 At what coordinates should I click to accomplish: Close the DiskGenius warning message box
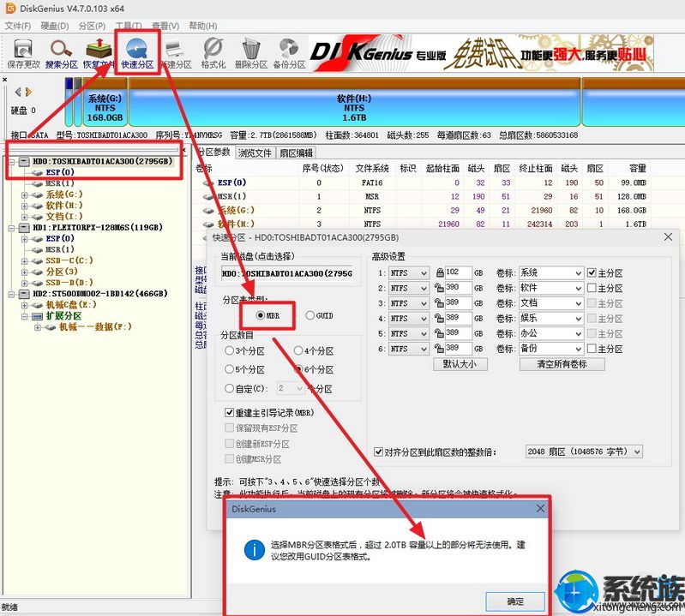(540, 508)
